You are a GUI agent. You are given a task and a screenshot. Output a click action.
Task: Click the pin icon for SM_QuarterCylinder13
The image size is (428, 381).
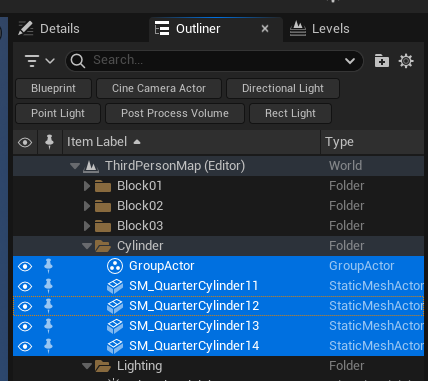pyautogui.click(x=49, y=326)
